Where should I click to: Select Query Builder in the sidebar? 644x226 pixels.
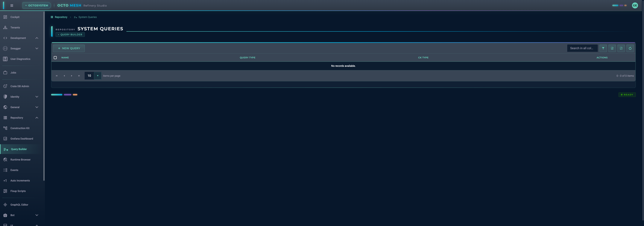[19, 149]
